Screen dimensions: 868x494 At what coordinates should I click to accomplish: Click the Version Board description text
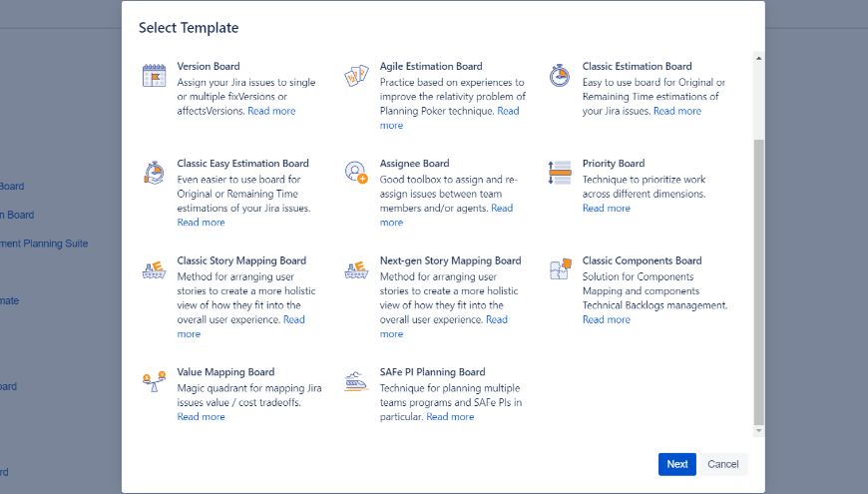246,97
